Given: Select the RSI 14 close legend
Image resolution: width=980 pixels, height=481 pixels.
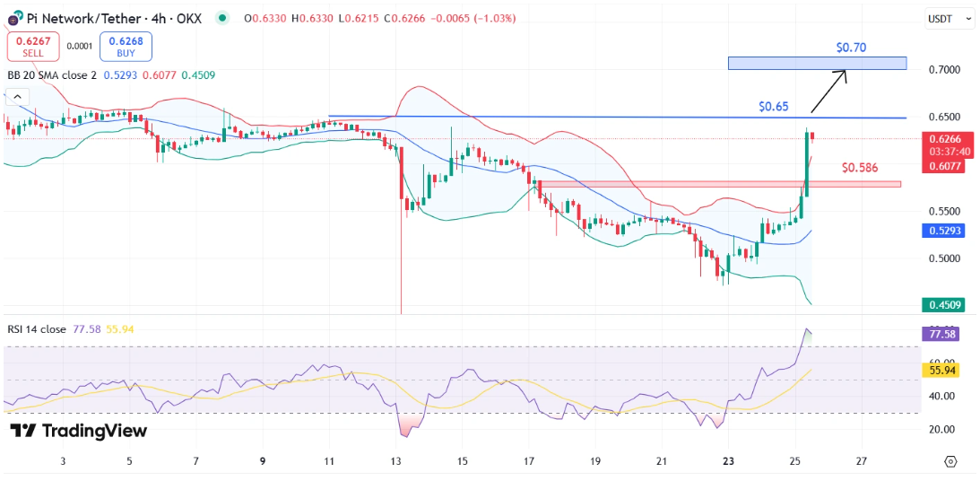Looking at the screenshot, I should tap(37, 329).
